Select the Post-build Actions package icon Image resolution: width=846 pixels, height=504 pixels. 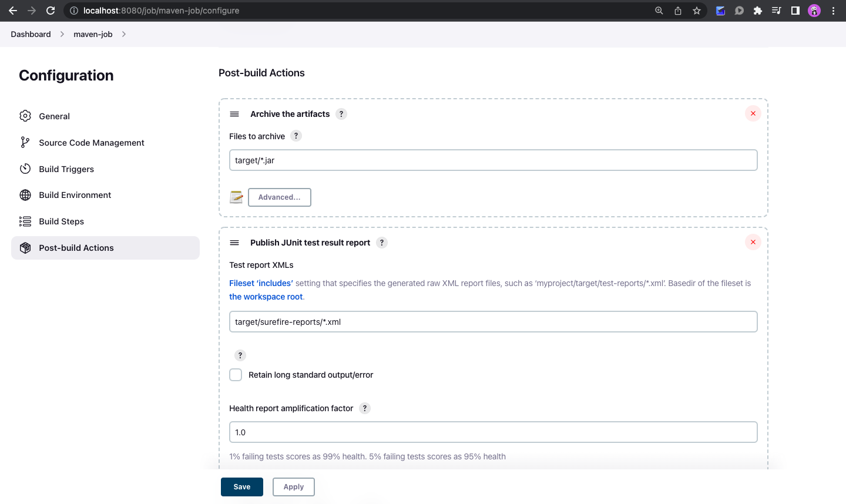tap(25, 247)
